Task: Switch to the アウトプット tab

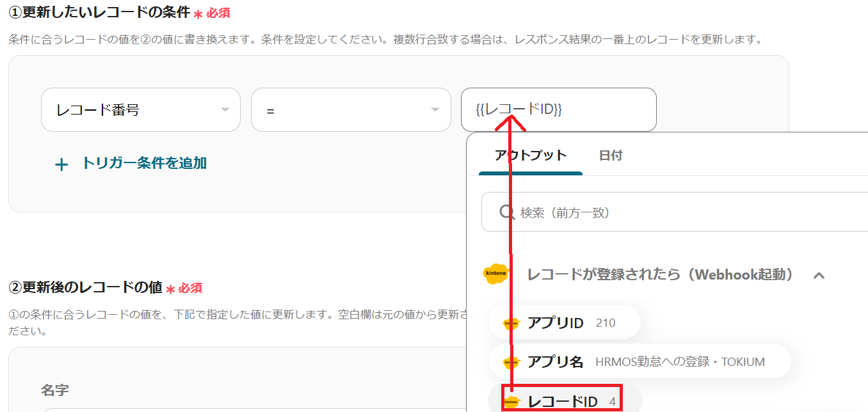Action: click(531, 155)
